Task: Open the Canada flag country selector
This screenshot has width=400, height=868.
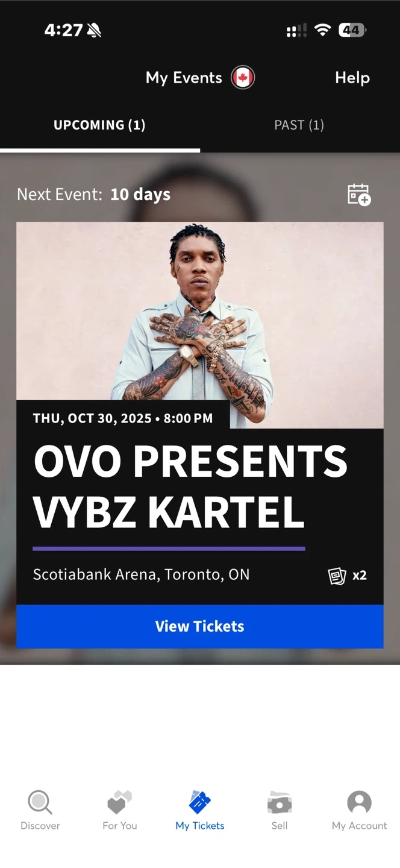Action: 243,78
